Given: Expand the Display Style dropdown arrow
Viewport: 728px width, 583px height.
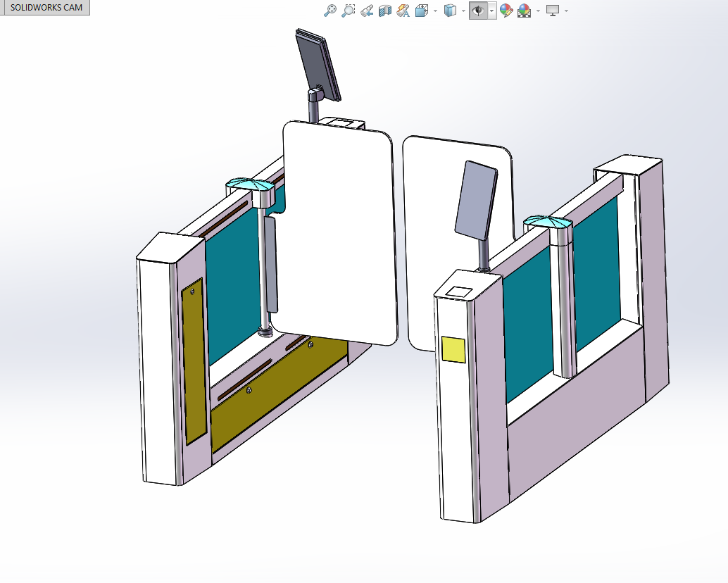Looking at the screenshot, I should point(463,11).
